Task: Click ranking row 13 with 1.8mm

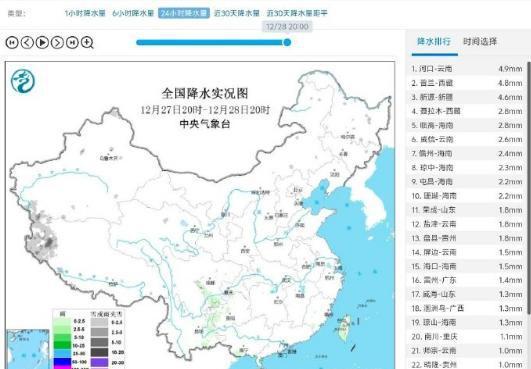Action: pyautogui.click(x=467, y=238)
